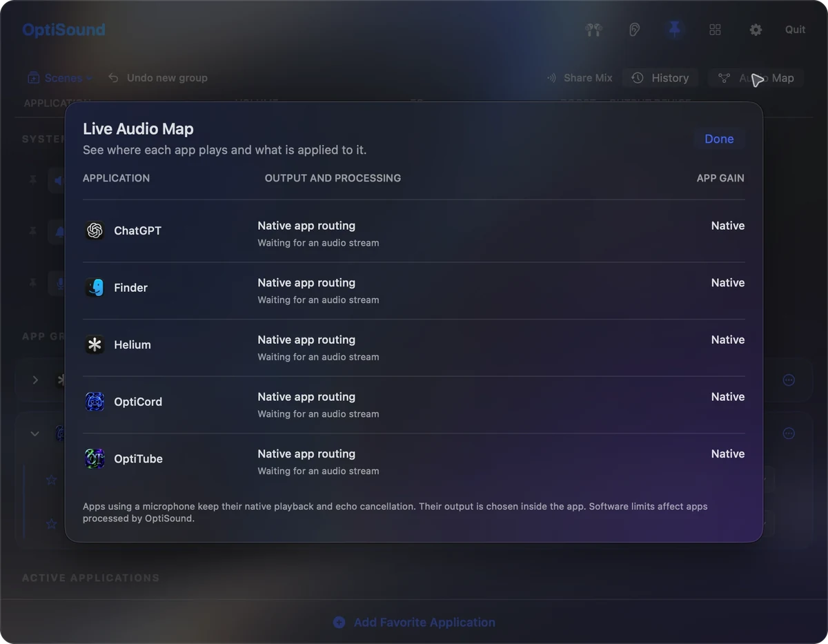Click the ChatGPT app icon

click(95, 231)
